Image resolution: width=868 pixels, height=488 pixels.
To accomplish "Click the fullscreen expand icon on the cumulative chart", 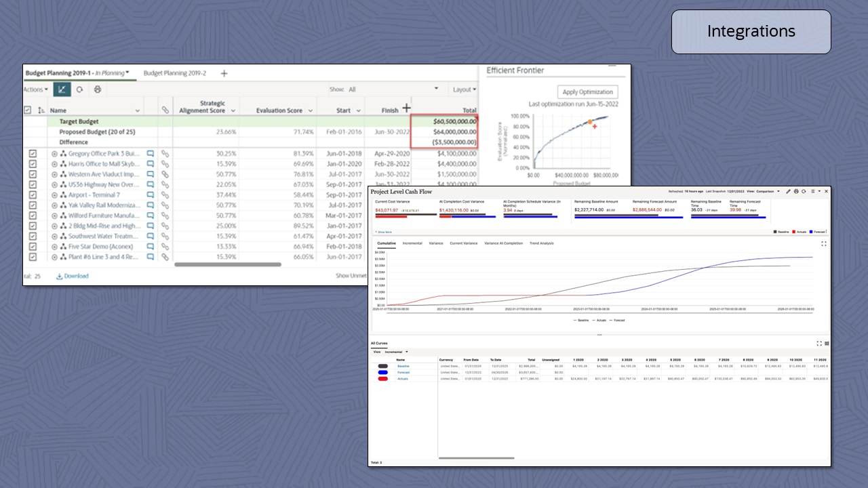I will click(x=823, y=243).
